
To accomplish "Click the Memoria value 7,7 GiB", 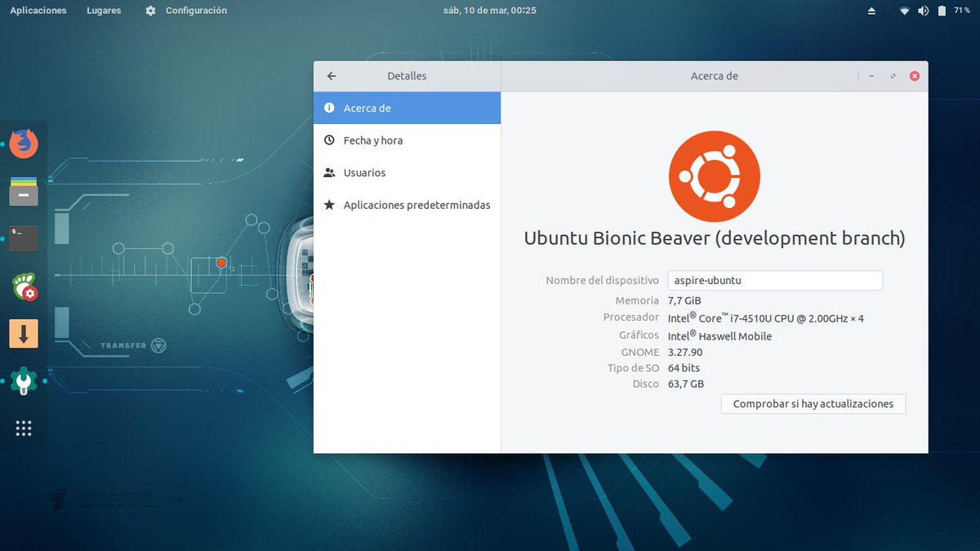I will coord(684,300).
